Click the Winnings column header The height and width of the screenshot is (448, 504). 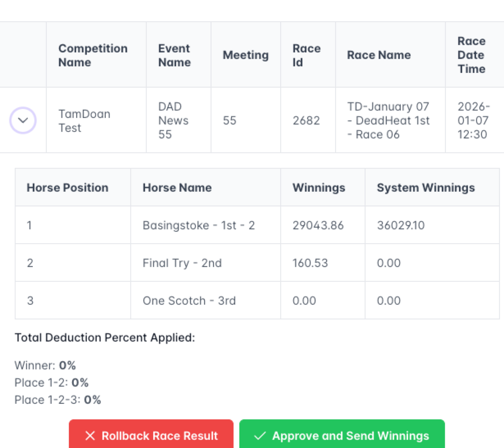click(x=319, y=188)
